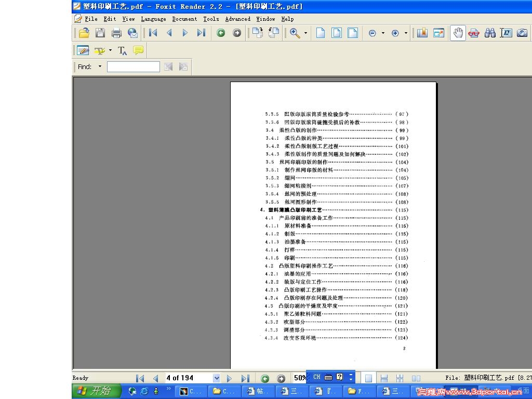This screenshot has width=532, height=399.
Task: Save the document using the floppy disk icon
Action: (100, 33)
